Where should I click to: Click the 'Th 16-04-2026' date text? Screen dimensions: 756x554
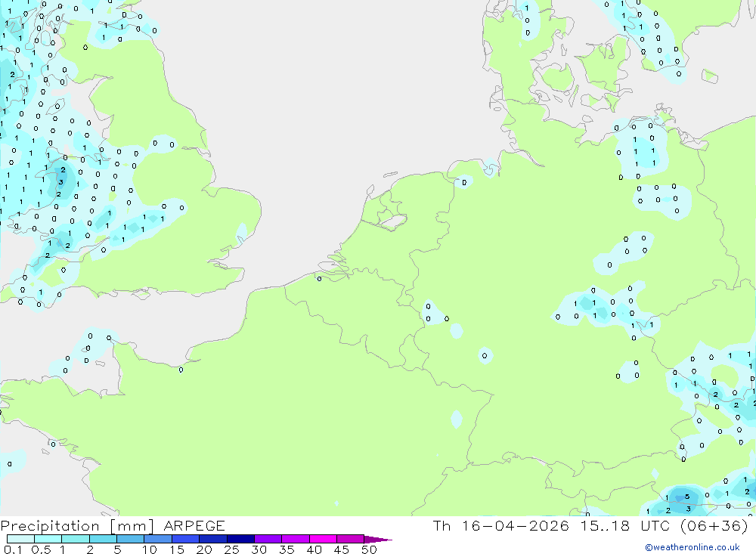pos(501,525)
